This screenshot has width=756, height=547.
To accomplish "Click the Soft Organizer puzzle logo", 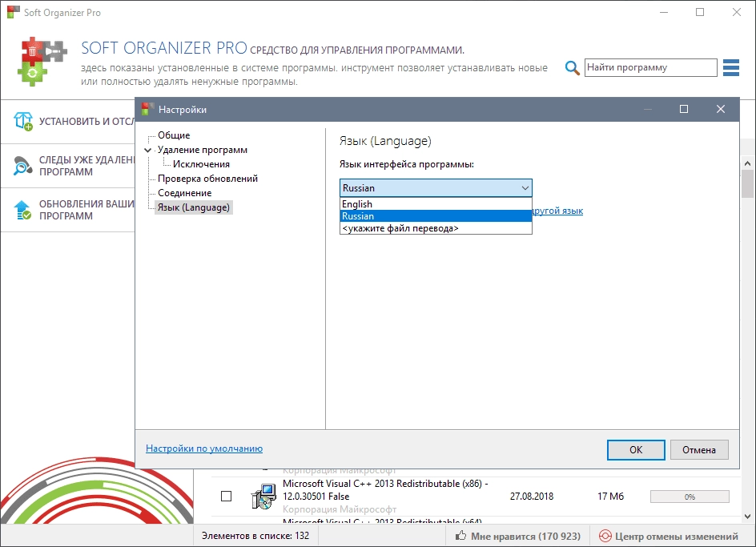I will click(42, 61).
